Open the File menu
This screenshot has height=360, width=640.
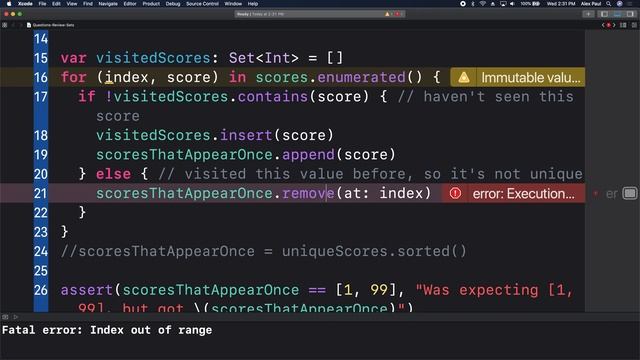42,4
